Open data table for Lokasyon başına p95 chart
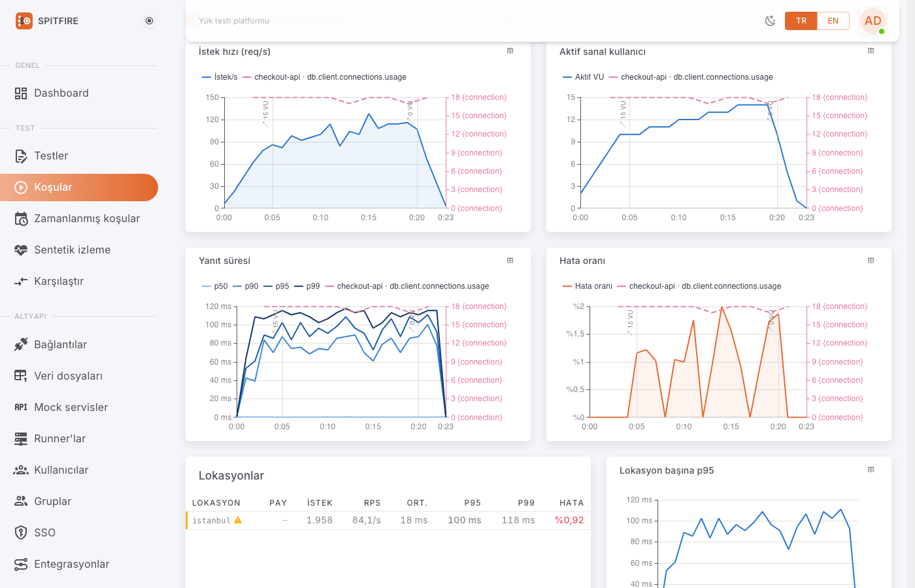915x588 pixels. tap(871, 470)
